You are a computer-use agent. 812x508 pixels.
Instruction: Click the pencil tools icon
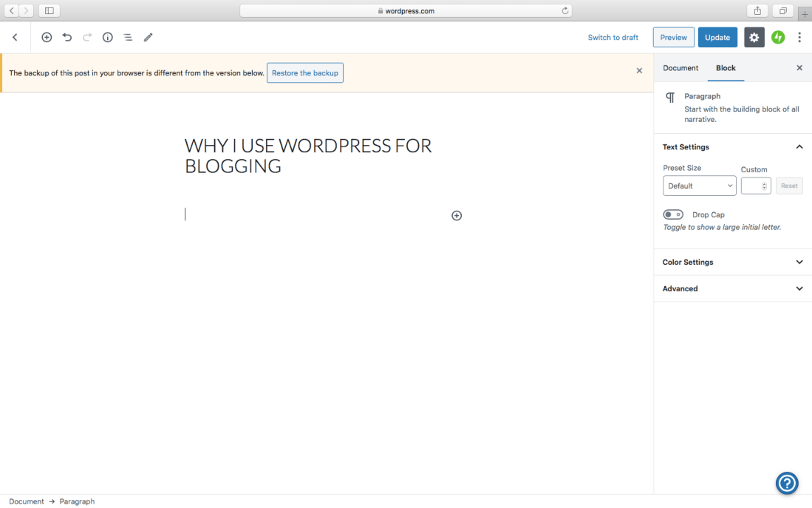149,37
